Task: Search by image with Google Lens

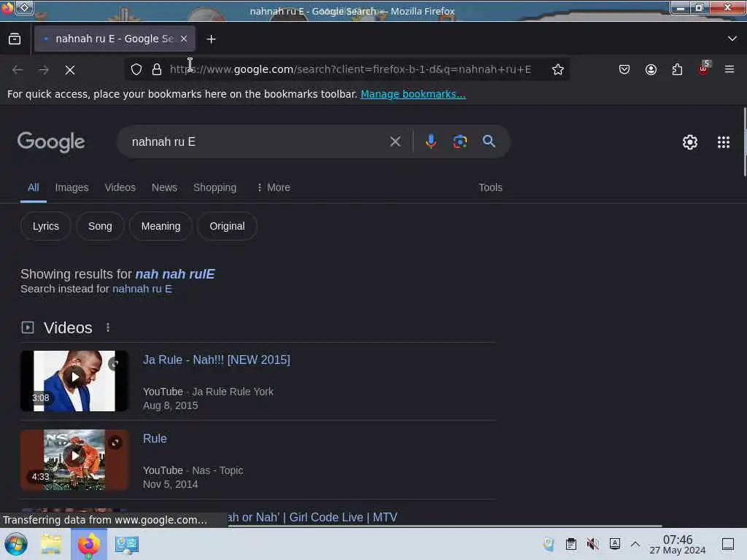Action: pos(460,141)
